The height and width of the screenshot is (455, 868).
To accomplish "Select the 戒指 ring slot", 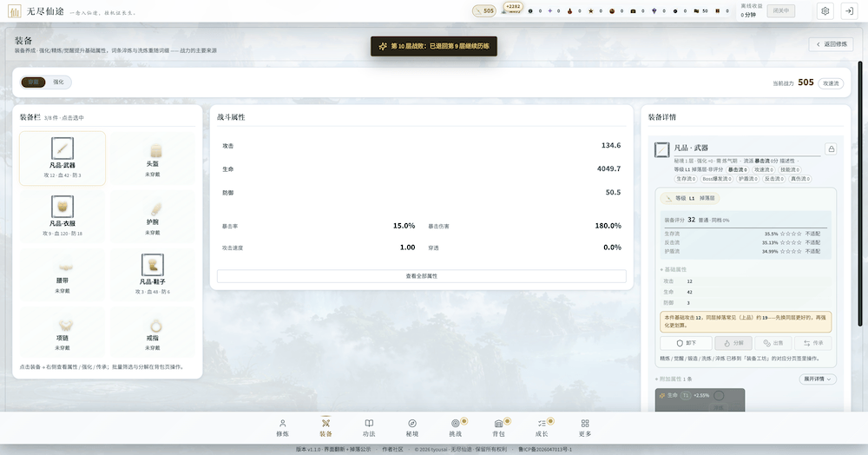I will click(x=152, y=332).
